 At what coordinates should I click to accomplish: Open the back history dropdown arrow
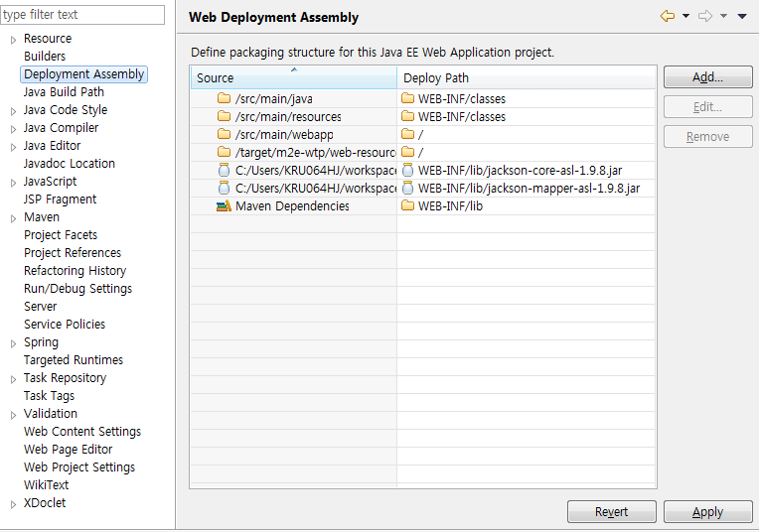685,16
